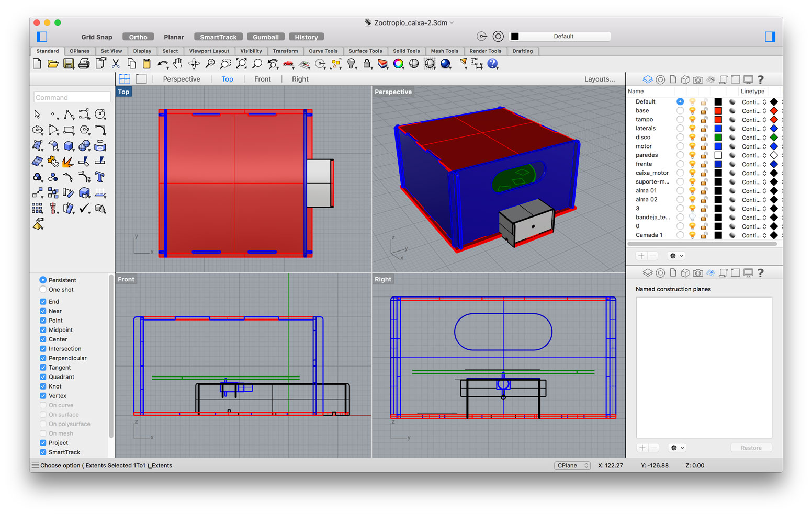812x514 pixels.
Task: Add a new layer with plus button
Action: (641, 256)
